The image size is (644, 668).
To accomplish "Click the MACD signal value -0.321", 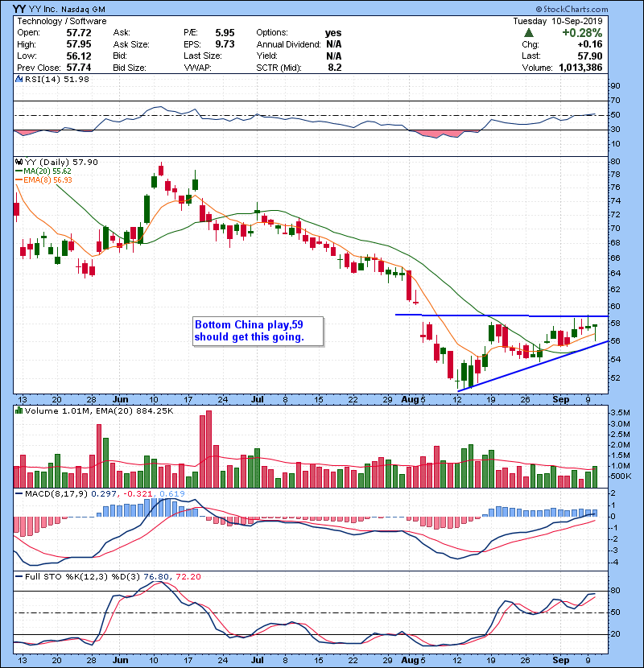I will click(x=138, y=494).
